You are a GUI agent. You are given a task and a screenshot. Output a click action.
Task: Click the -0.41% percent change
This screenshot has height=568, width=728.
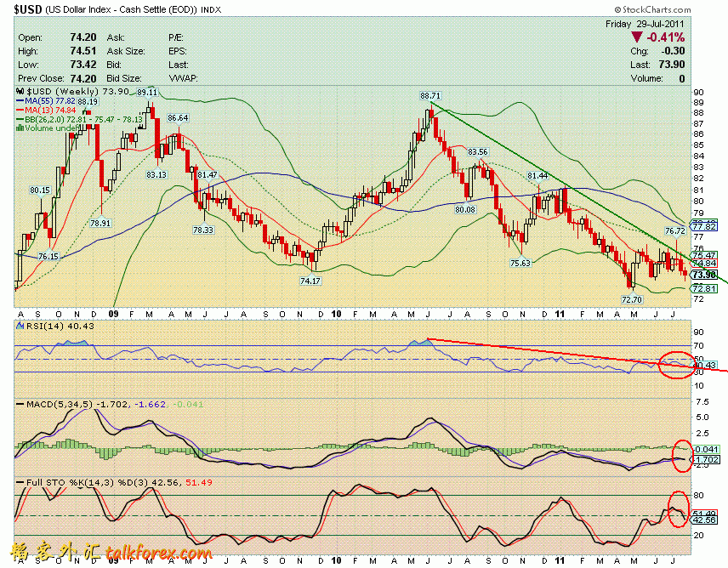pyautogui.click(x=665, y=37)
